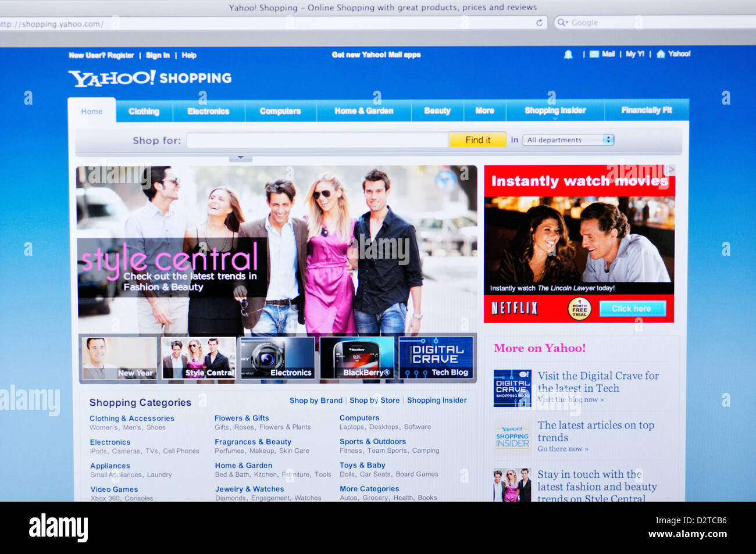Screen dimensions: 756x554
Task: Click the browser reload icon
Action: [x=539, y=23]
